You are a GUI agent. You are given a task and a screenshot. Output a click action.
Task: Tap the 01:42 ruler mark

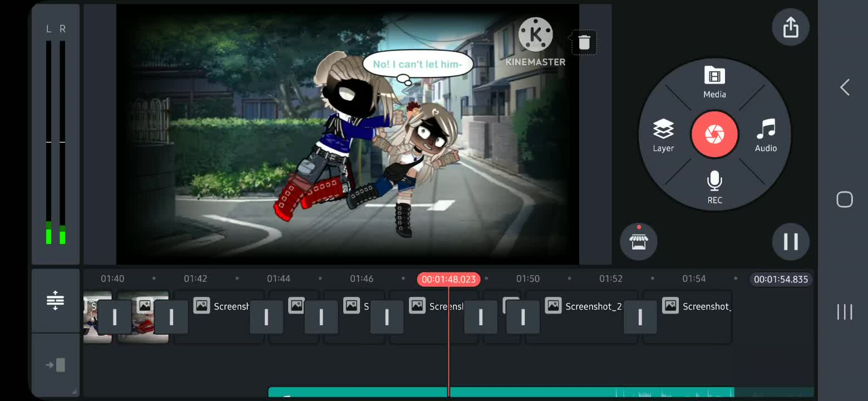pyautogui.click(x=195, y=278)
